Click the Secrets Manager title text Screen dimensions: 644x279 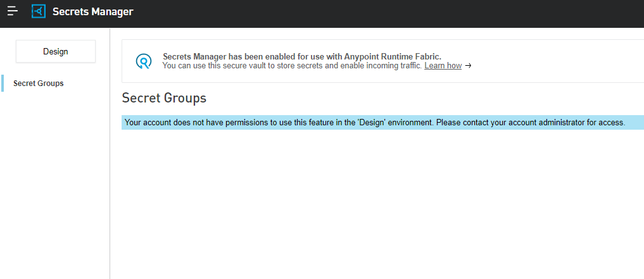pos(93,11)
